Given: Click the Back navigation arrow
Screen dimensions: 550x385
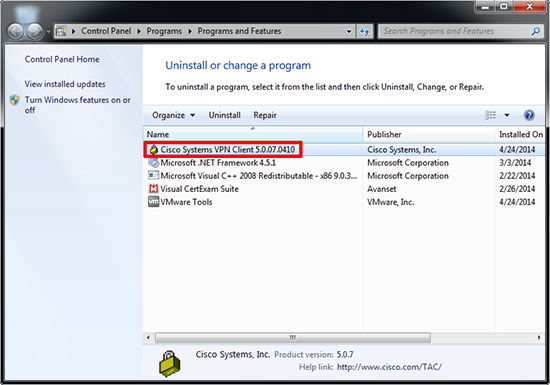Looking at the screenshot, I should click(x=15, y=32).
